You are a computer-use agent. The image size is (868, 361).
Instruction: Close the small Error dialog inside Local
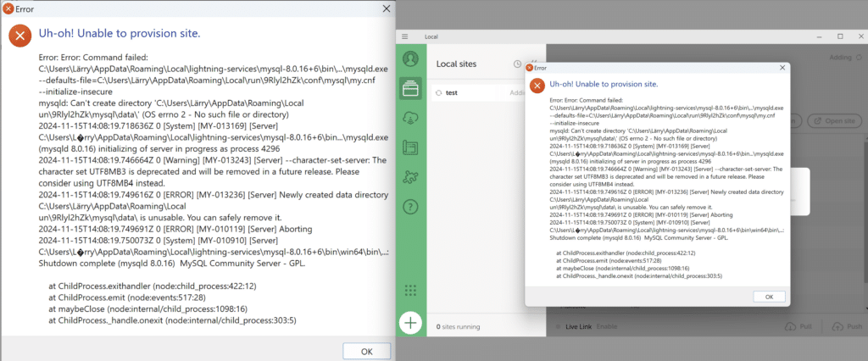pyautogui.click(x=782, y=68)
